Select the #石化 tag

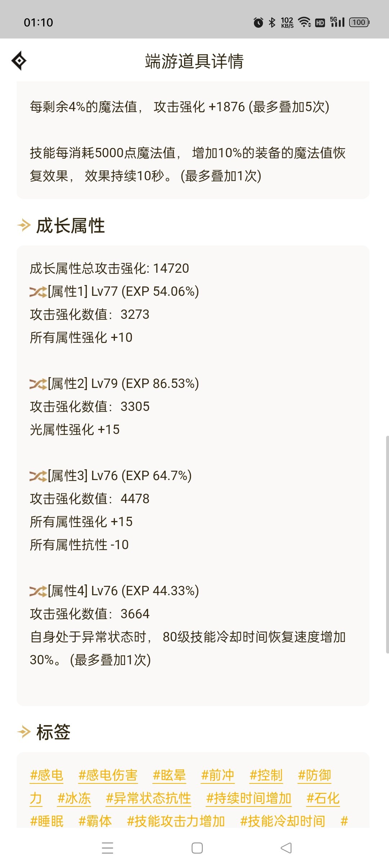click(x=323, y=798)
